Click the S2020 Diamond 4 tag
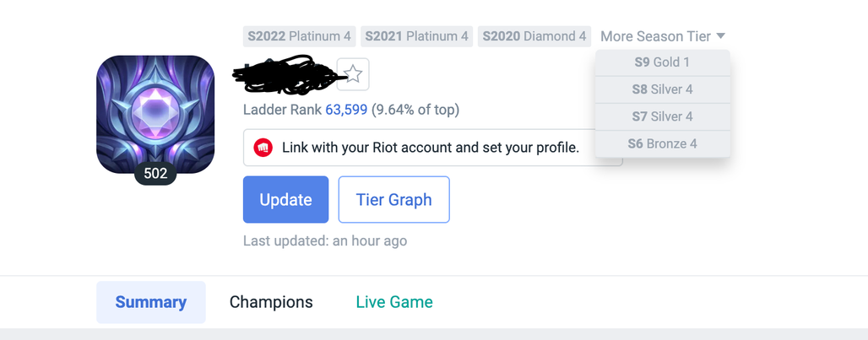 pos(534,36)
